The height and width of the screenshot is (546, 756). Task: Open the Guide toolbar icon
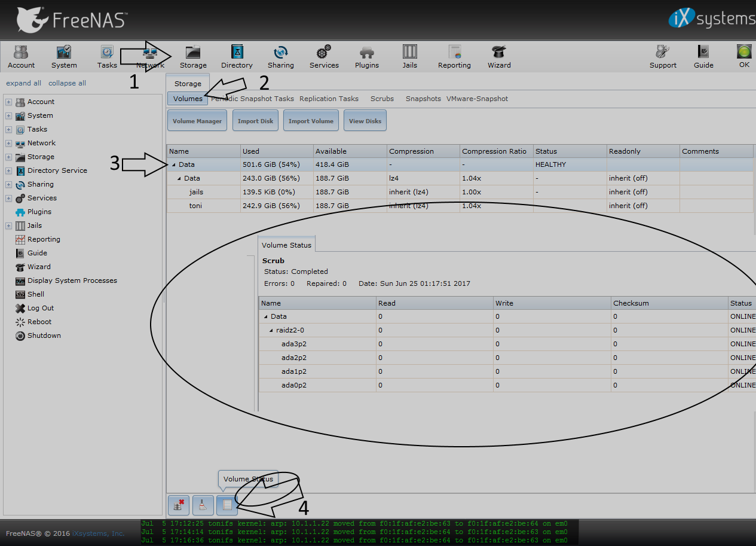(703, 57)
